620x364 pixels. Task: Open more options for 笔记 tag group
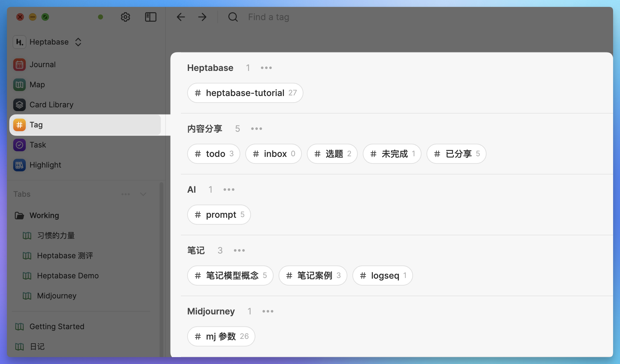coord(239,250)
